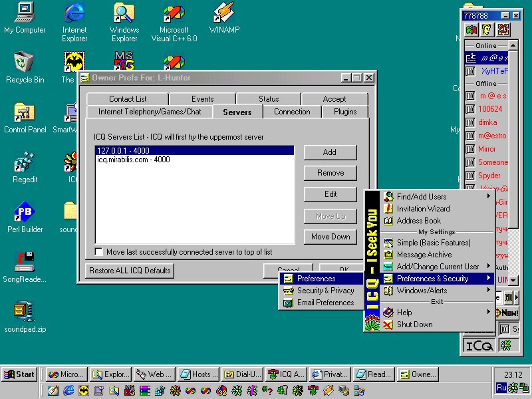
Task: Open Address Book from the ICQ menu
Action: pos(438,221)
